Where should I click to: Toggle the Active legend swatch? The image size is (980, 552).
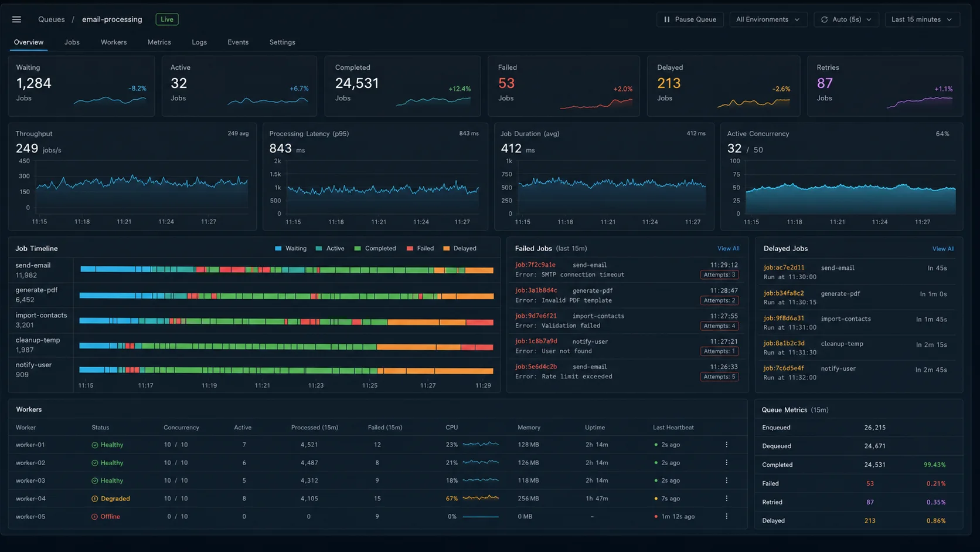(x=319, y=249)
